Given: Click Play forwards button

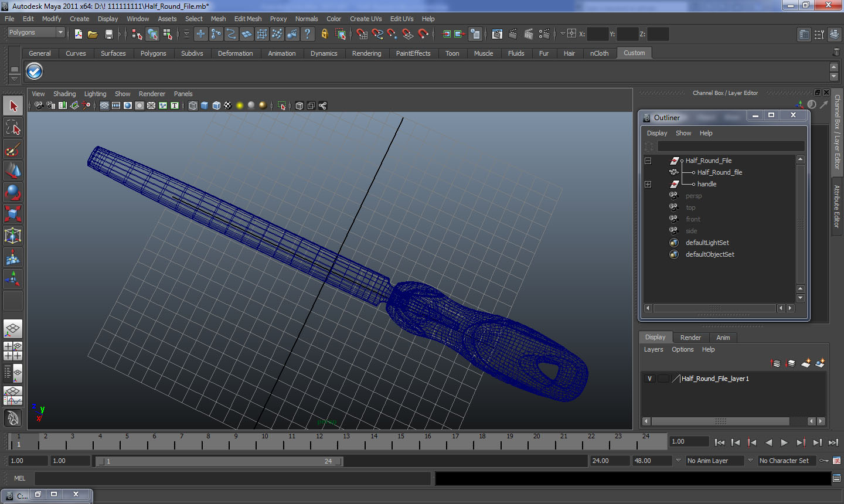Looking at the screenshot, I should 784,442.
